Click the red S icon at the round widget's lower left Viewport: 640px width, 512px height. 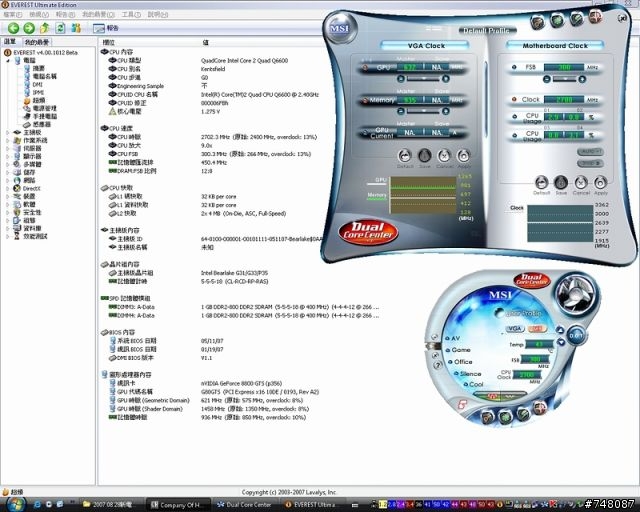point(462,405)
